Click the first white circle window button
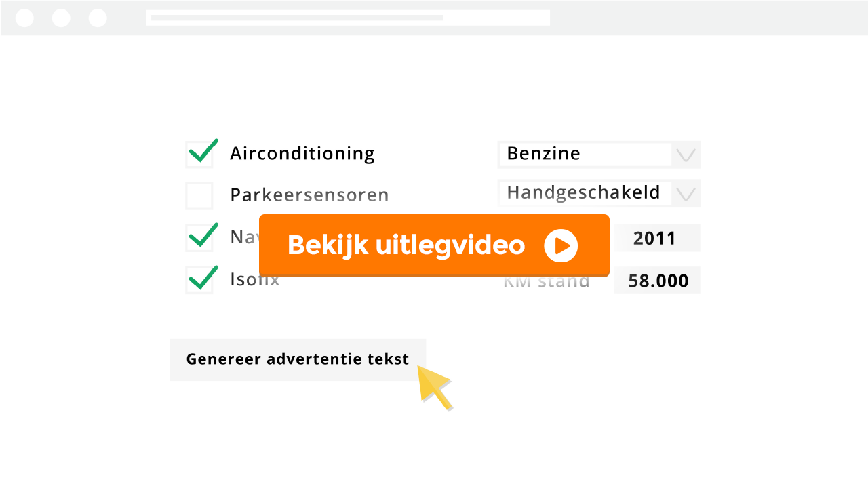 (24, 18)
